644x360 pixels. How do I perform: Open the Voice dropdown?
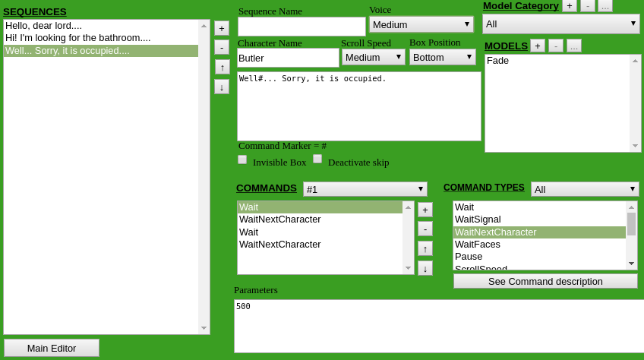pos(421,24)
